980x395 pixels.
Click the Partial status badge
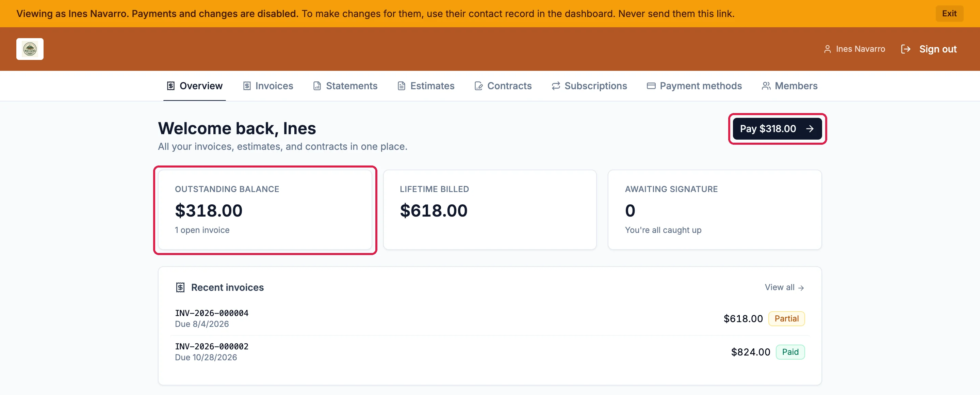click(x=786, y=318)
